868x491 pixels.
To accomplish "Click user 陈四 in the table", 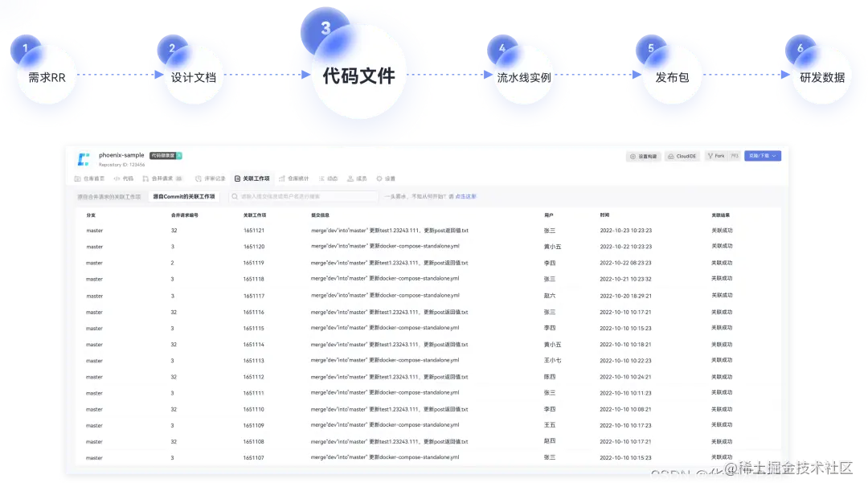I will coord(549,377).
